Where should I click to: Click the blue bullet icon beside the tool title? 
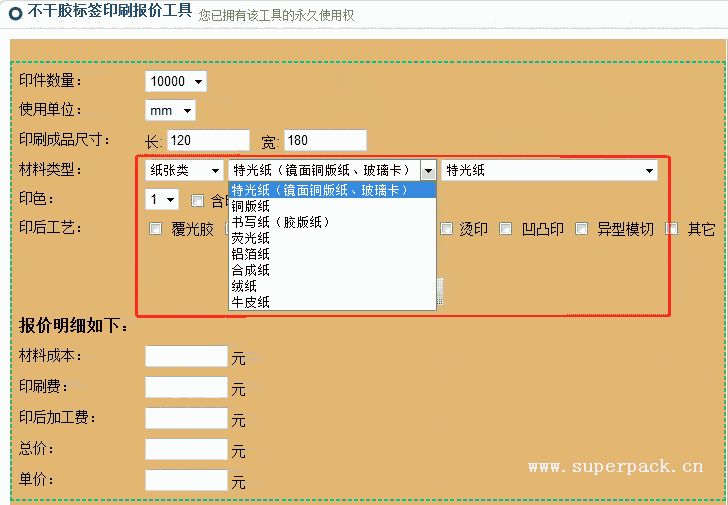pos(8,14)
